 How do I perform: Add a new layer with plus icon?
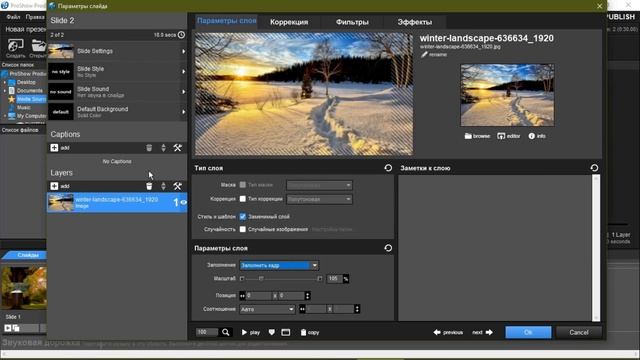coord(54,186)
